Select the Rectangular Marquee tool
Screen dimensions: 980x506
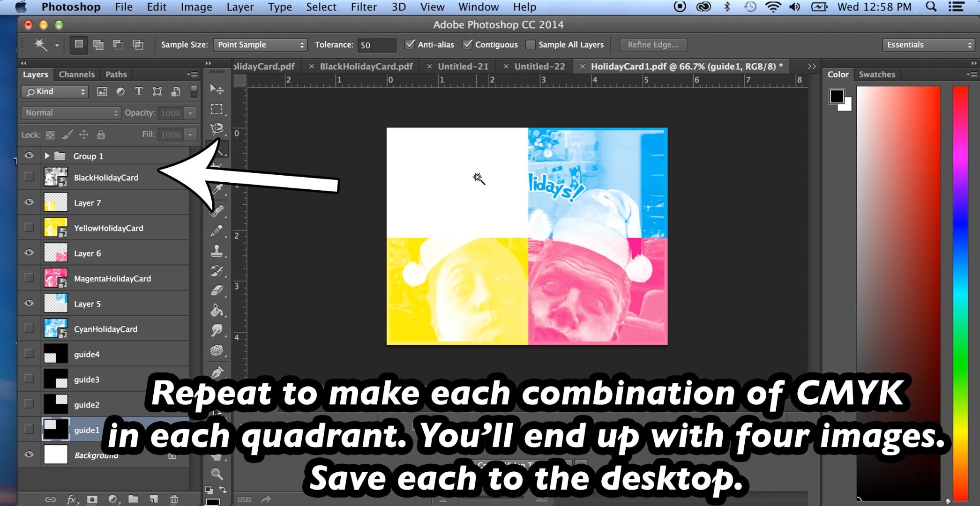pyautogui.click(x=217, y=109)
